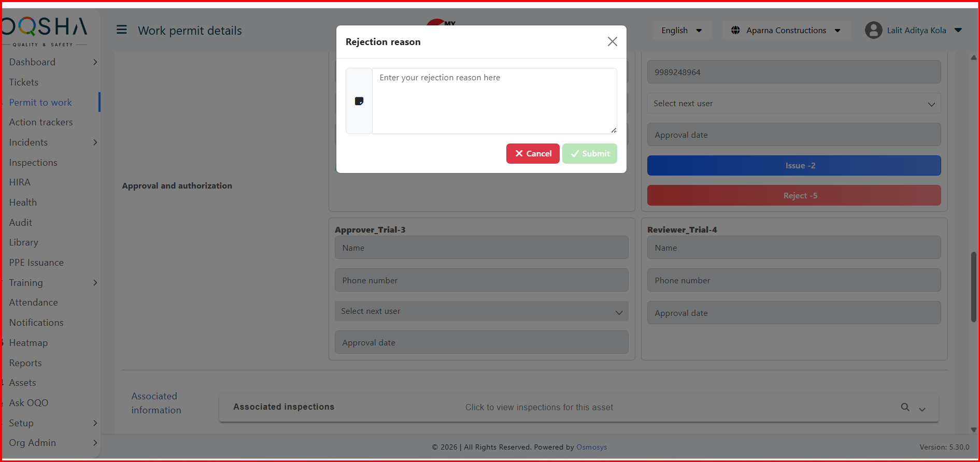980x462 pixels.
Task: Expand the Dashboard sidebar submenu
Action: (95, 62)
